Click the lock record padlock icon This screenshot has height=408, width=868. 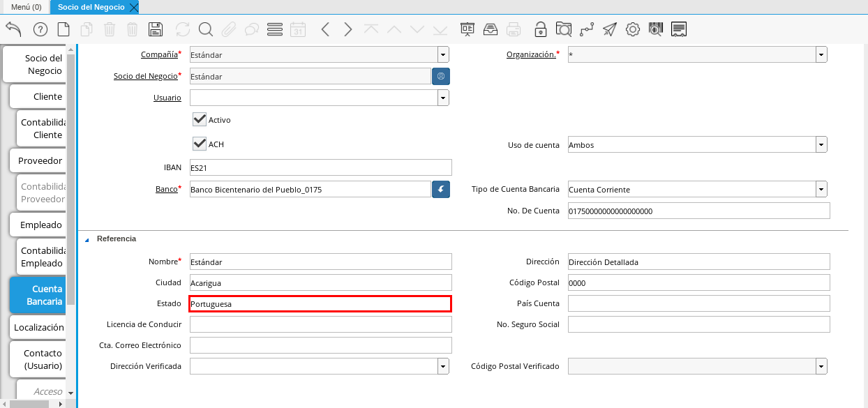coord(540,29)
